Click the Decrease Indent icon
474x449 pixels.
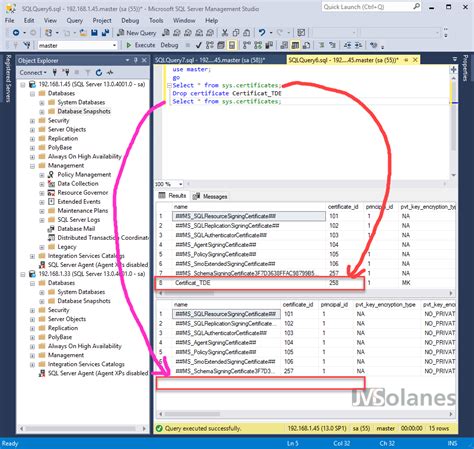[x=347, y=45]
